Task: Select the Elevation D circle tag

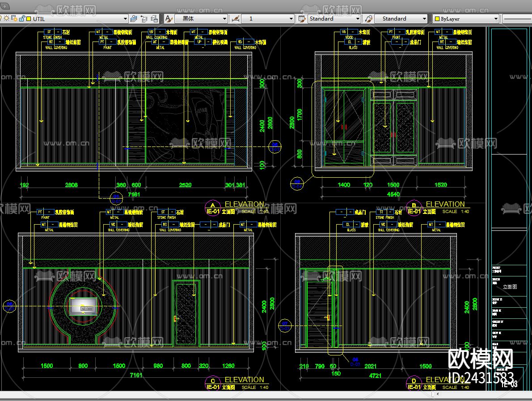Action: pos(414,384)
